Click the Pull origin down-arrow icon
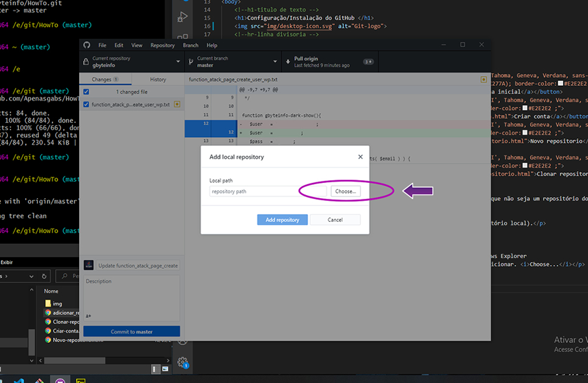This screenshot has width=588, height=383. (288, 62)
